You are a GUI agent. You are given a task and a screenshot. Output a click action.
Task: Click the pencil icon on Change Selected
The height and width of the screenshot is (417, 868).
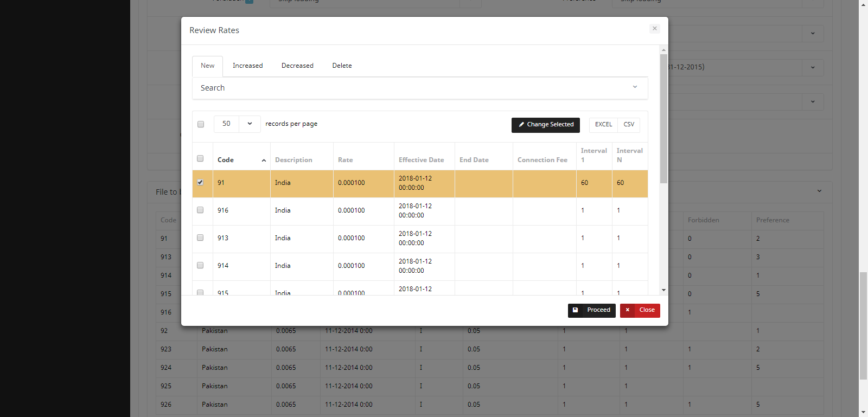point(521,125)
